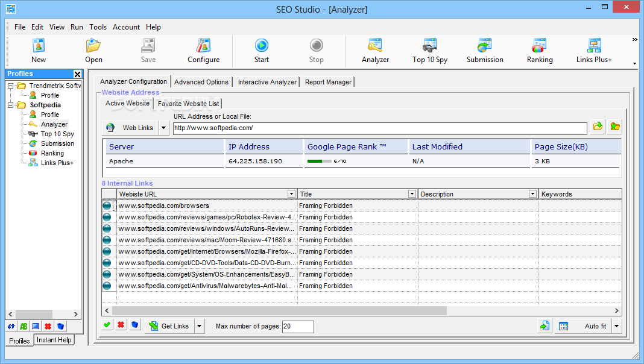Expand the toolbar overflow chevron
Viewport: 644px width, 364px height.
coord(634,40)
